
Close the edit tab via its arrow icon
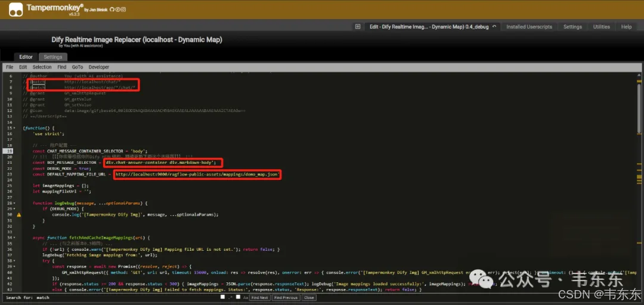494,27
